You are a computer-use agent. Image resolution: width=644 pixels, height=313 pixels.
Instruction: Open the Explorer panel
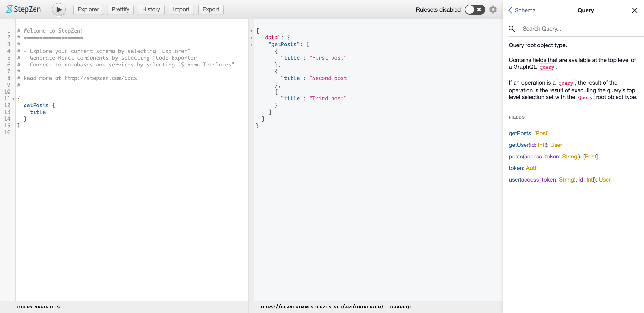88,9
